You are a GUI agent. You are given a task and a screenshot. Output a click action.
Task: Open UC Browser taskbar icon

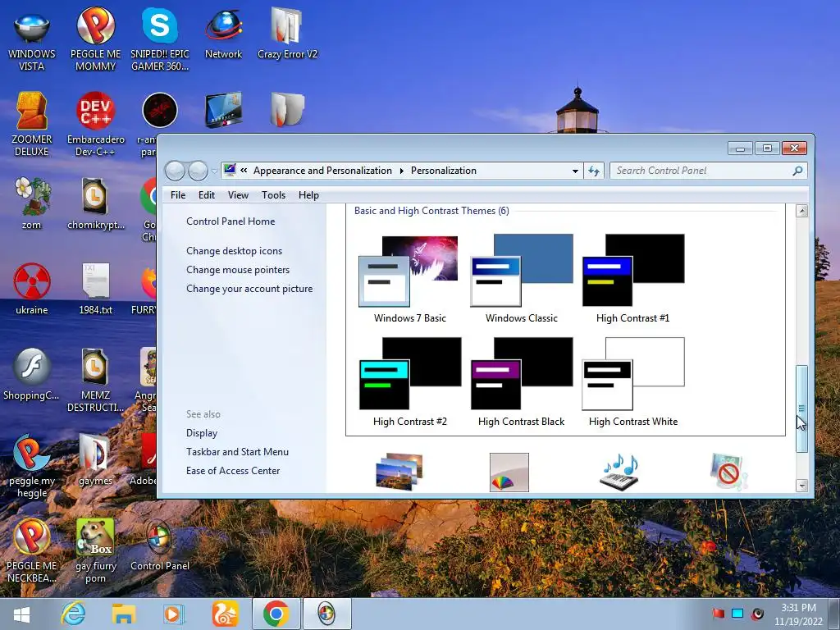(x=225, y=614)
